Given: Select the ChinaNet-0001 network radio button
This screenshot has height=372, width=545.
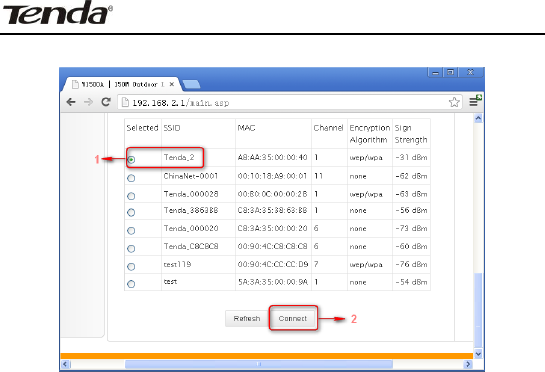Looking at the screenshot, I should [131, 178].
